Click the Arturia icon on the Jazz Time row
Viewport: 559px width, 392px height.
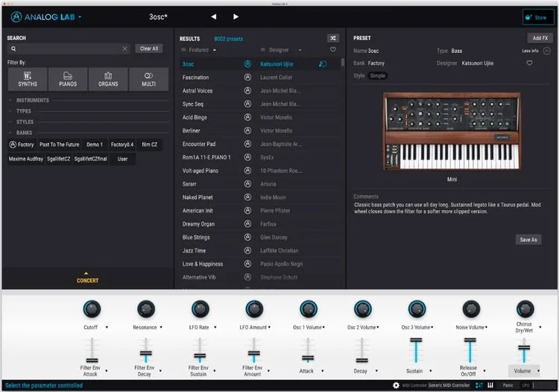tap(247, 250)
